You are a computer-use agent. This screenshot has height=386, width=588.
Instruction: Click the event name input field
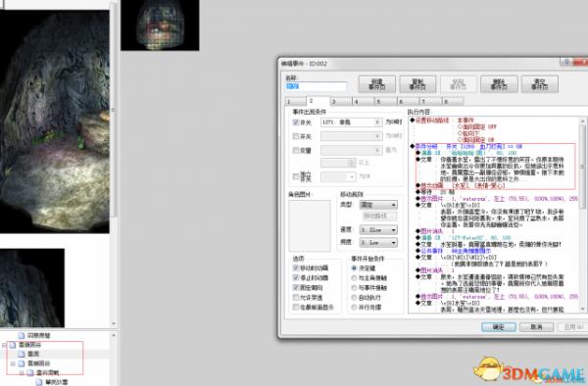click(x=317, y=86)
